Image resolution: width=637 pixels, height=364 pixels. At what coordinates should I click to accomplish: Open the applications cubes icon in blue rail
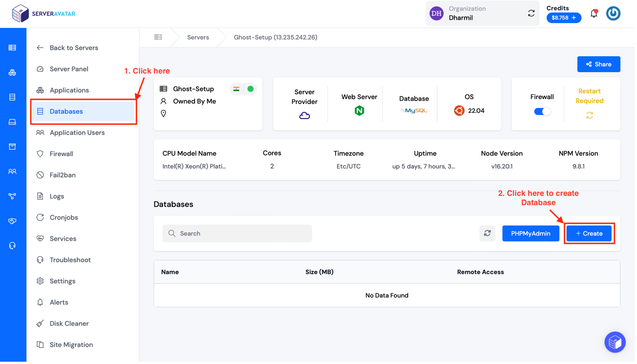[x=12, y=73]
